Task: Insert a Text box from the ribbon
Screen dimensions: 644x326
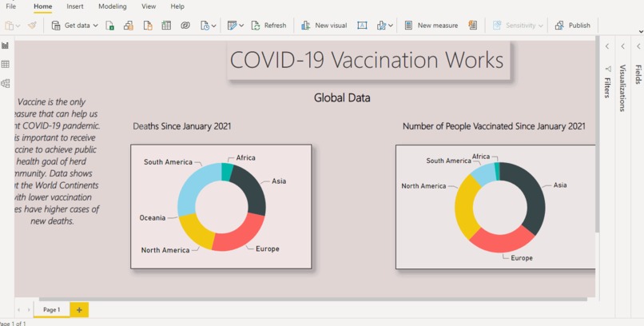Action: (x=362, y=26)
